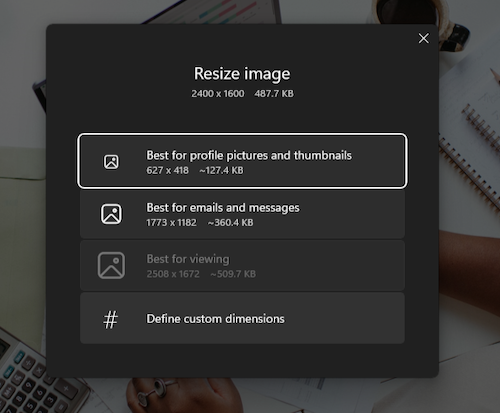Click the large picture icon for viewing
The width and height of the screenshot is (500, 413).
[x=111, y=266]
